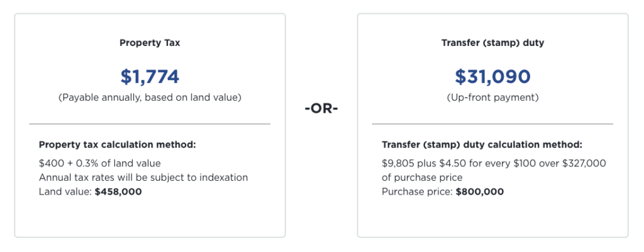The width and height of the screenshot is (644, 252).
Task: Click the 'Land value:' label text
Action: [65, 192]
